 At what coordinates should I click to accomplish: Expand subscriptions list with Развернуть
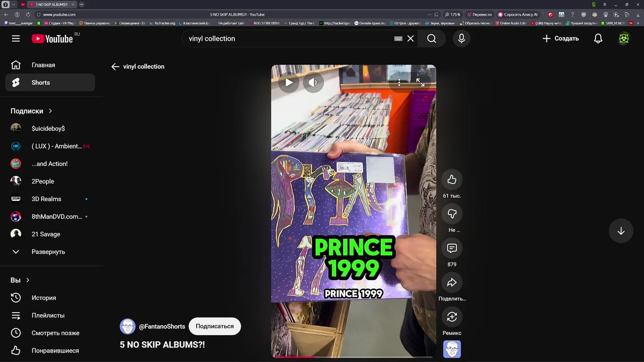tap(50, 252)
